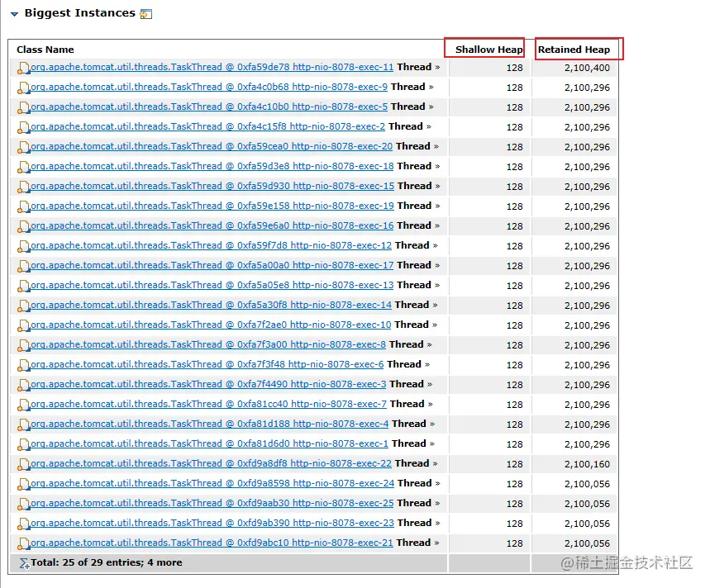Sort by Retained Heap column header

[574, 50]
